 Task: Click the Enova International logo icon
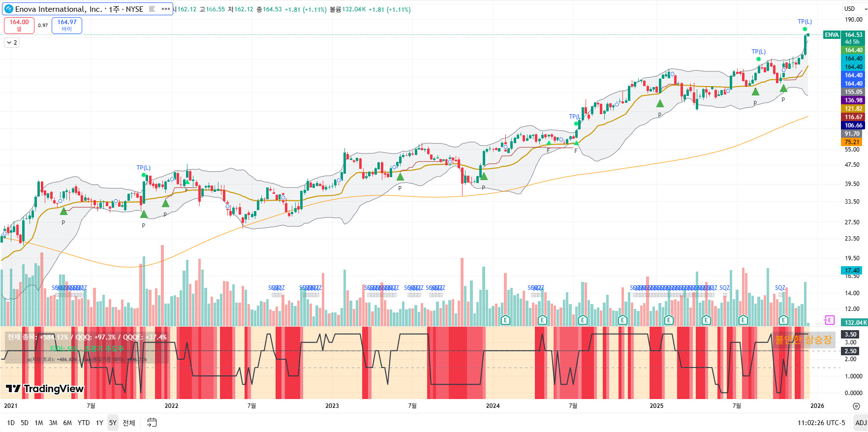coord(8,9)
